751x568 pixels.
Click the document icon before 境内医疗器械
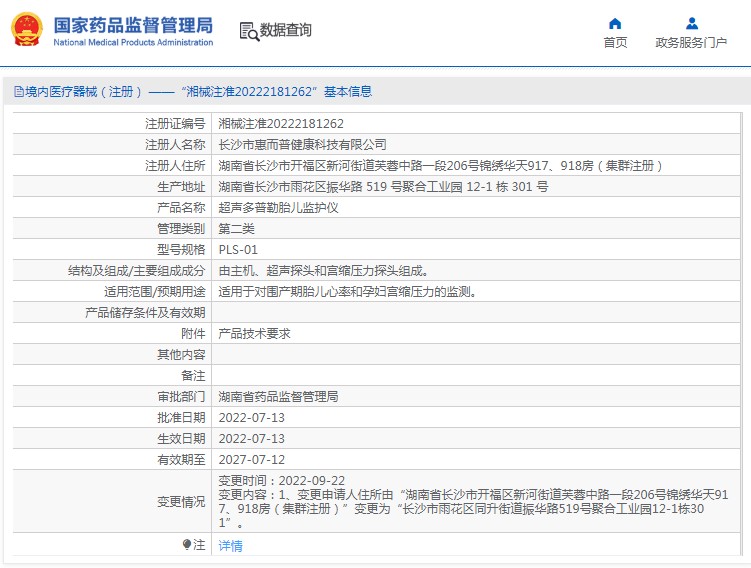[18, 91]
